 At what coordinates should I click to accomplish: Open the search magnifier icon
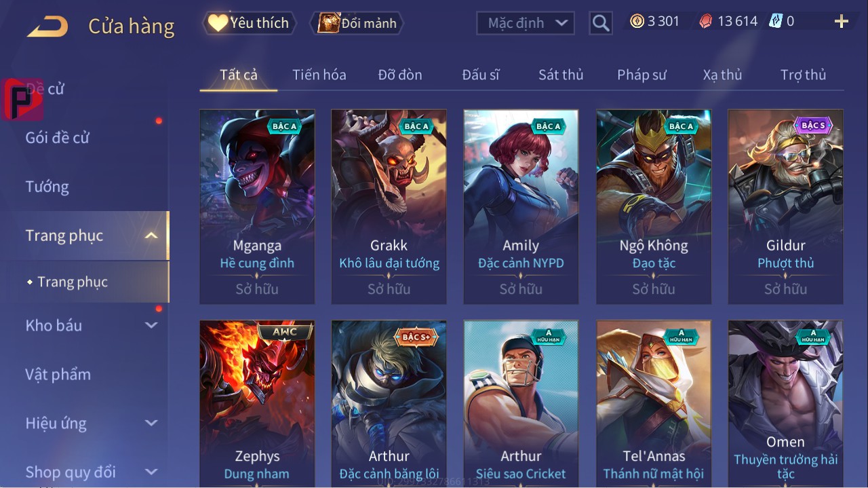[600, 23]
